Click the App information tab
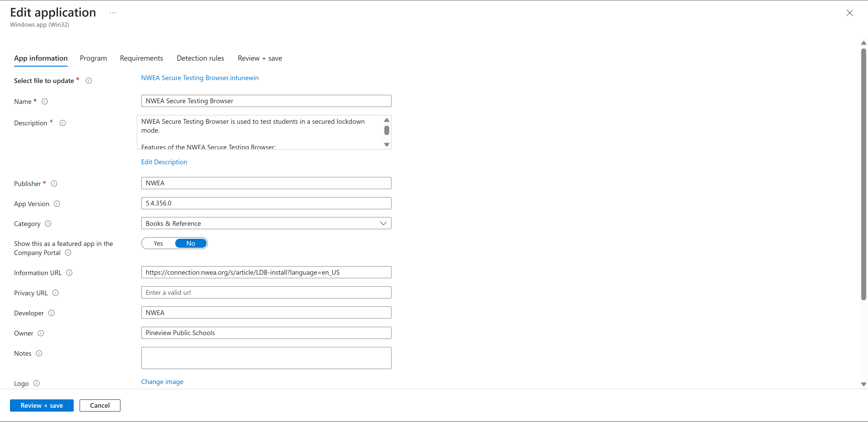Image resolution: width=868 pixels, height=422 pixels. (x=41, y=58)
